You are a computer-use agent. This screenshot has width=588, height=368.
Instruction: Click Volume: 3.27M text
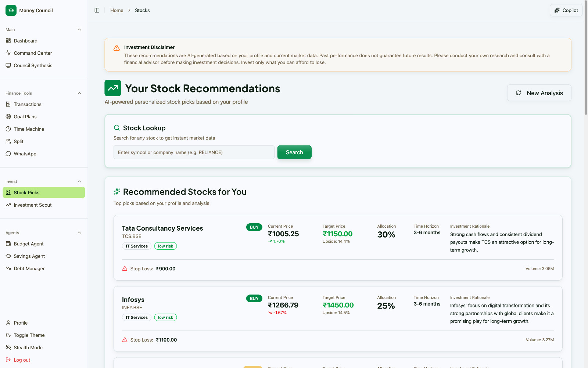(x=540, y=340)
